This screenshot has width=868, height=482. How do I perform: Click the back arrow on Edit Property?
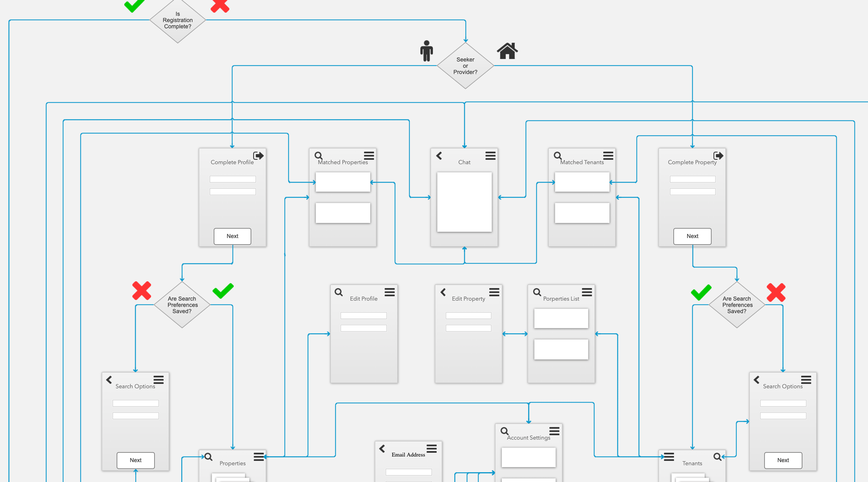[x=443, y=292]
